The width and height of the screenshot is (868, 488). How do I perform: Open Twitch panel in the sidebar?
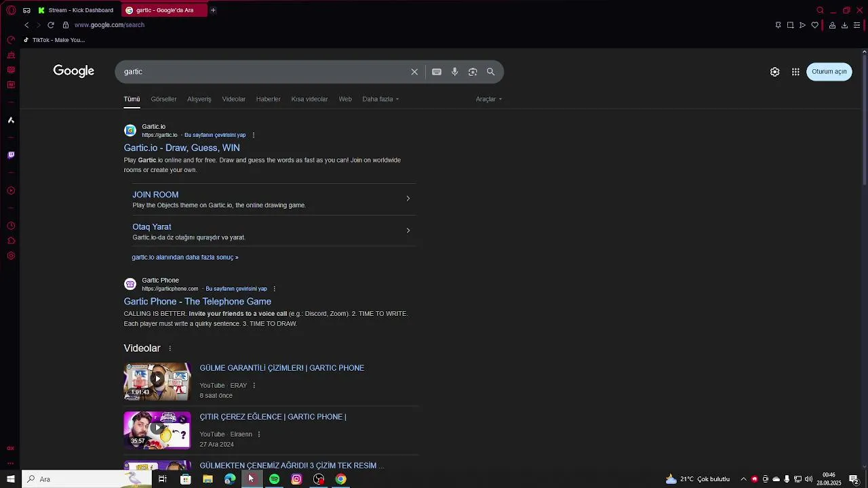(x=11, y=155)
